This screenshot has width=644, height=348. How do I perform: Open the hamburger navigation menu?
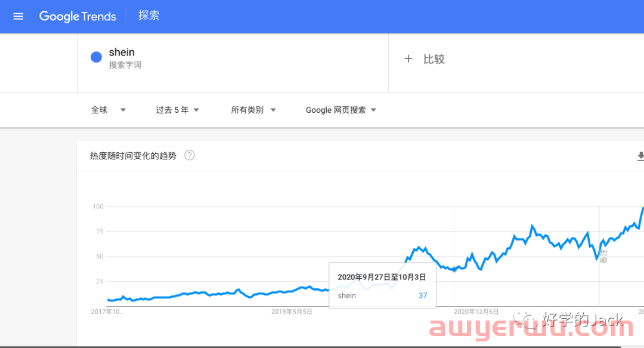[18, 17]
